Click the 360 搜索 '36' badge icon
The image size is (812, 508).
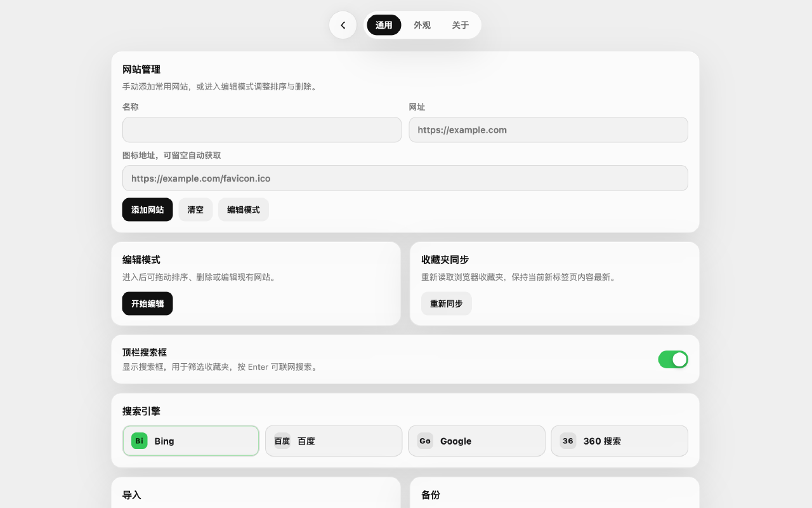coord(568,441)
